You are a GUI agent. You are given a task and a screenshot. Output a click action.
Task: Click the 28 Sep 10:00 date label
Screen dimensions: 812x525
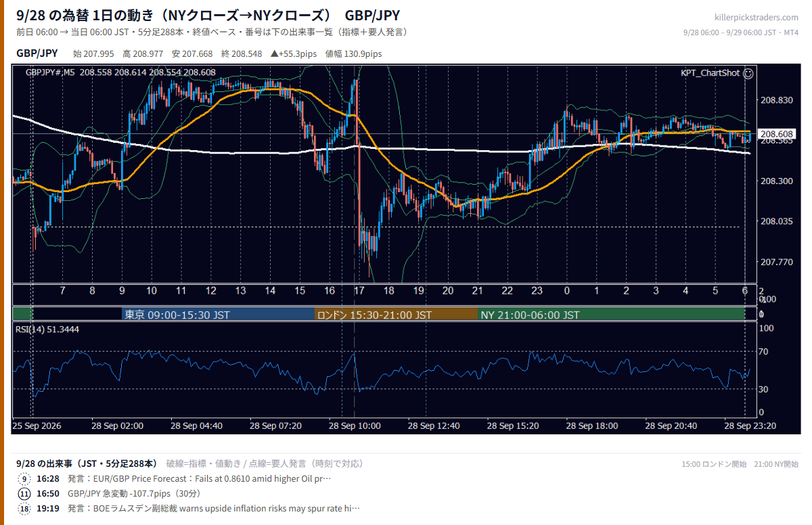(355, 426)
